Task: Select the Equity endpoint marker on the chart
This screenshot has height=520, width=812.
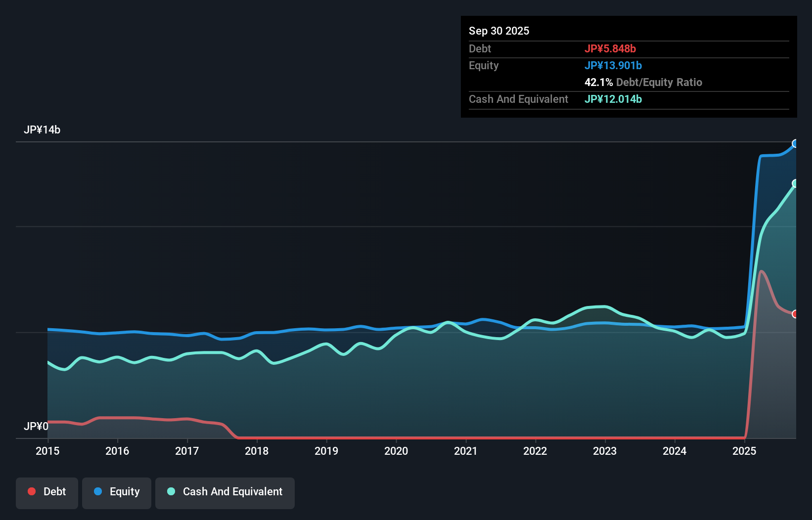Action: [795, 144]
